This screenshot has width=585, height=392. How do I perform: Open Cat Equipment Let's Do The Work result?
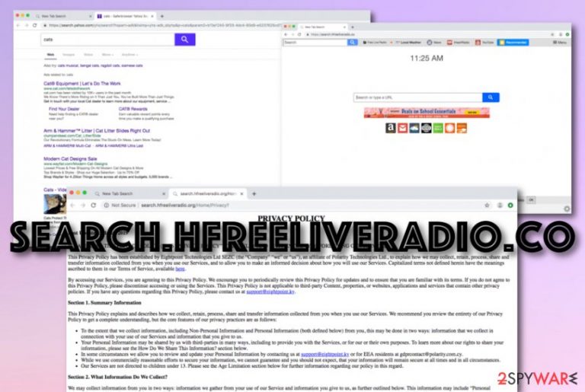[x=82, y=84]
